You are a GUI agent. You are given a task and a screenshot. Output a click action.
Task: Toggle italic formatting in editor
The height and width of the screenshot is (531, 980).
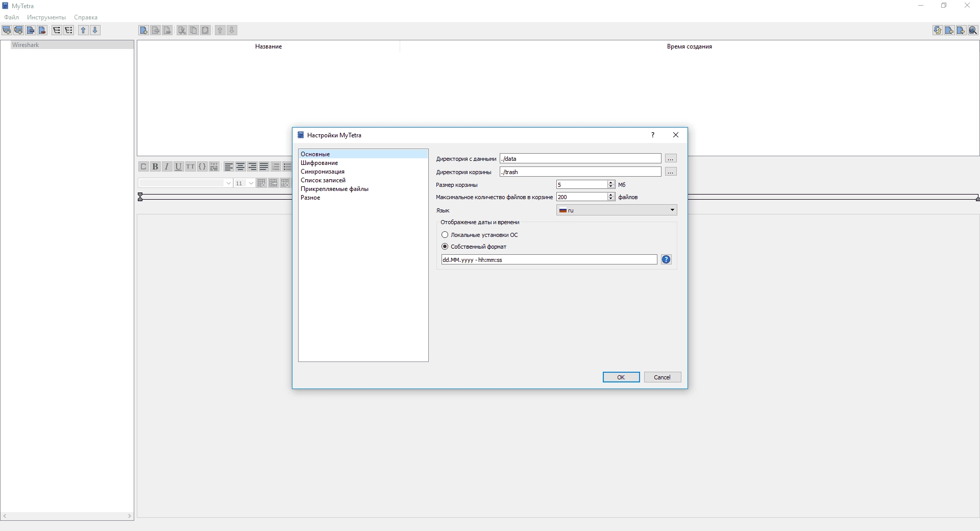[167, 166]
